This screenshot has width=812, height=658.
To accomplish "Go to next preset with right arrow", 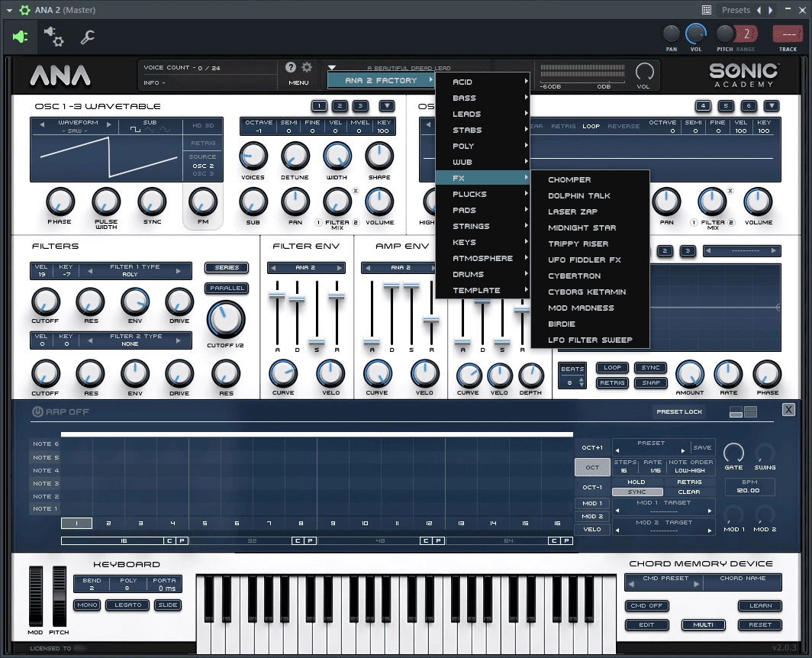I will 771,10.
